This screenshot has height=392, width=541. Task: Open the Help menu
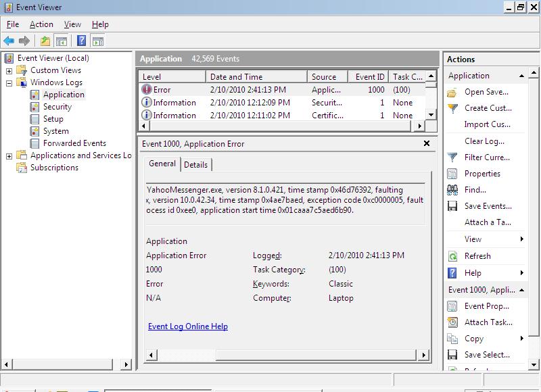point(100,24)
